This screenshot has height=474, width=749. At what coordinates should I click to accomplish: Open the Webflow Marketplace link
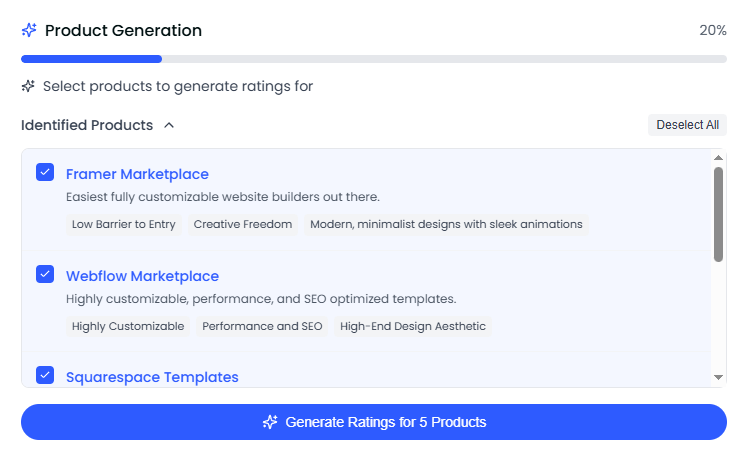(142, 276)
